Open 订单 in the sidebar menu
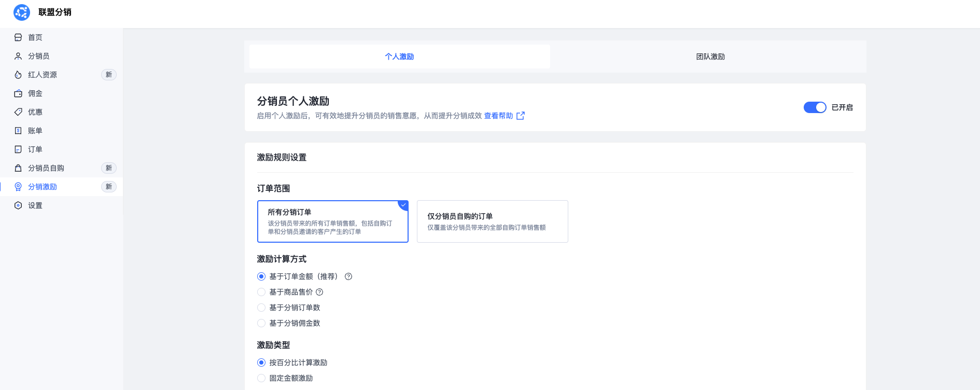 pyautogui.click(x=62, y=149)
